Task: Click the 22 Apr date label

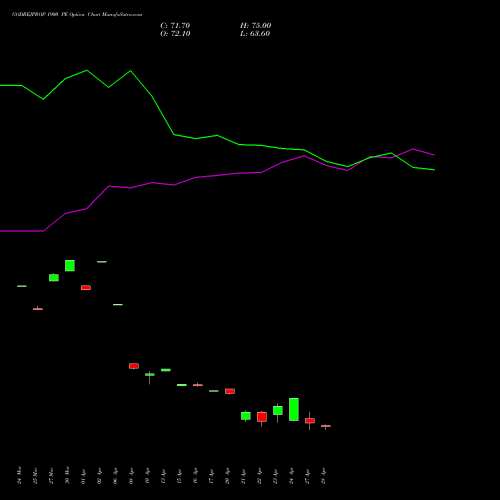Action: [x=259, y=476]
